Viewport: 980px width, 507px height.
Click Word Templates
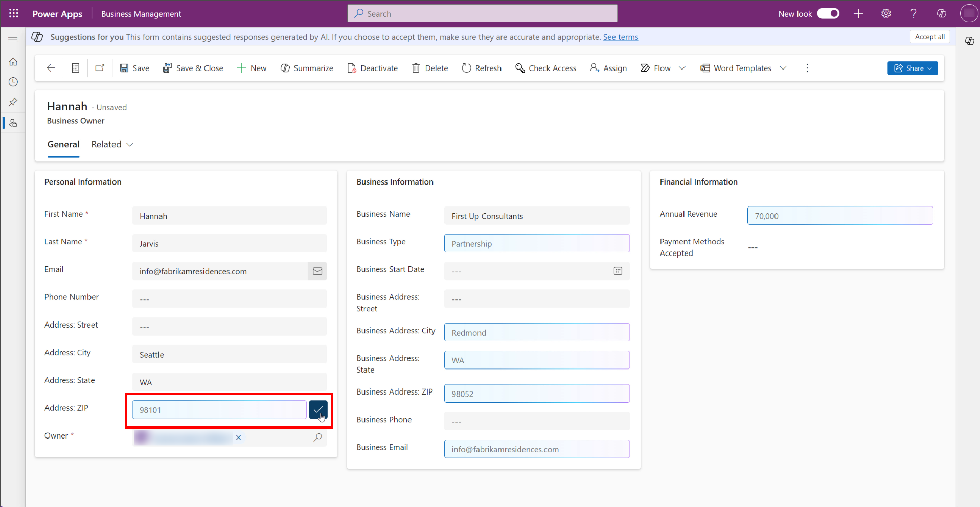(736, 68)
